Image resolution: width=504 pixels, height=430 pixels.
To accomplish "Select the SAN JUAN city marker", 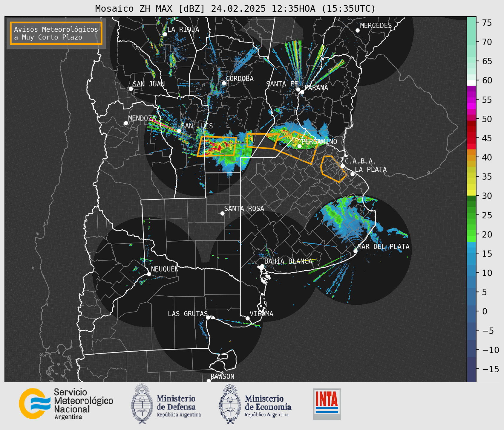I will (x=131, y=89).
